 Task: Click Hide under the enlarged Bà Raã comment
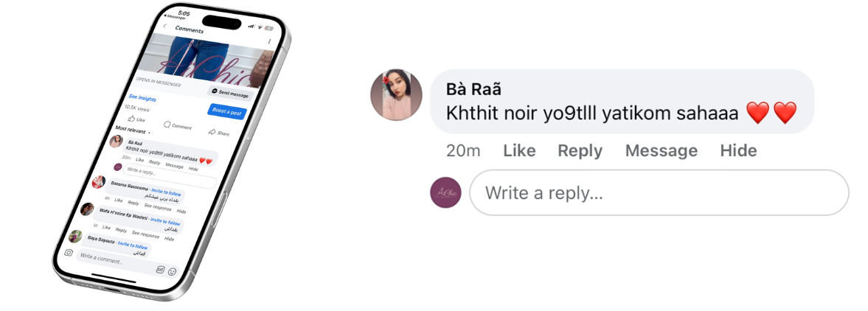tap(738, 150)
